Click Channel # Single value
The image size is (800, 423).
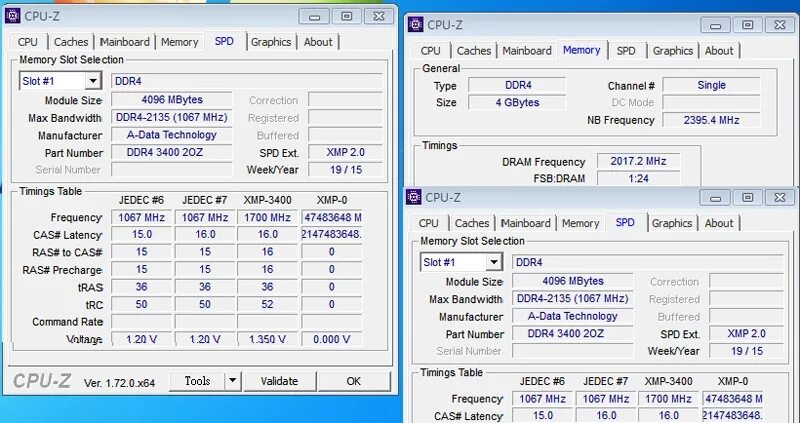[x=711, y=85]
